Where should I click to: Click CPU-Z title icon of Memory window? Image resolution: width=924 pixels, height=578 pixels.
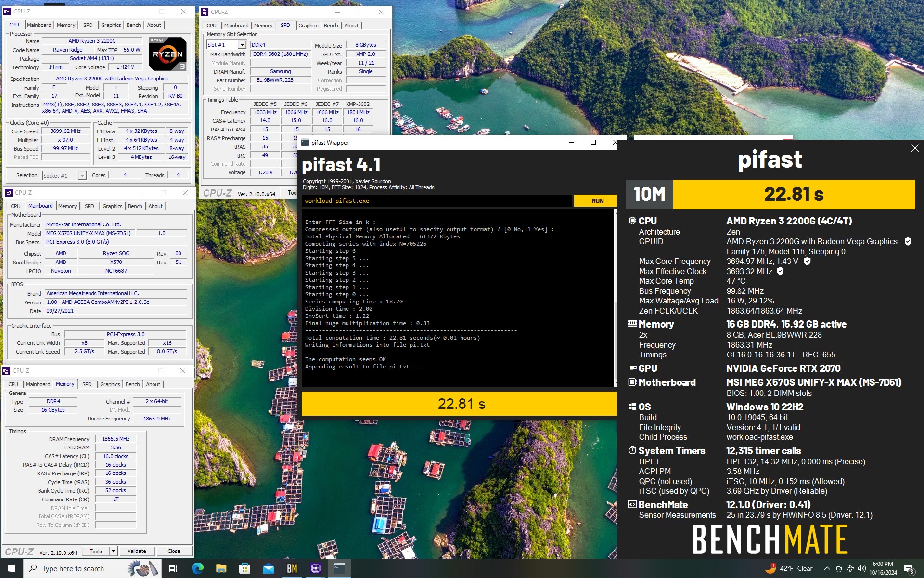click(7, 371)
